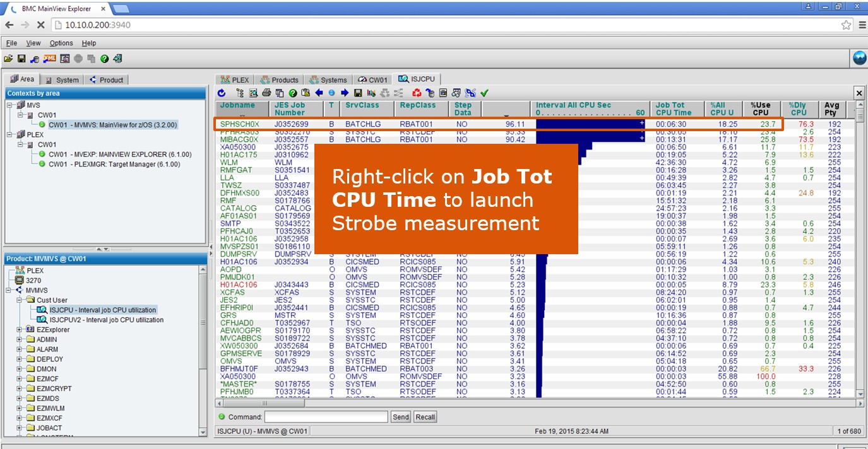The image size is (868, 449).
Task: Stop page loading with the browser X button
Action: [x=40, y=25]
